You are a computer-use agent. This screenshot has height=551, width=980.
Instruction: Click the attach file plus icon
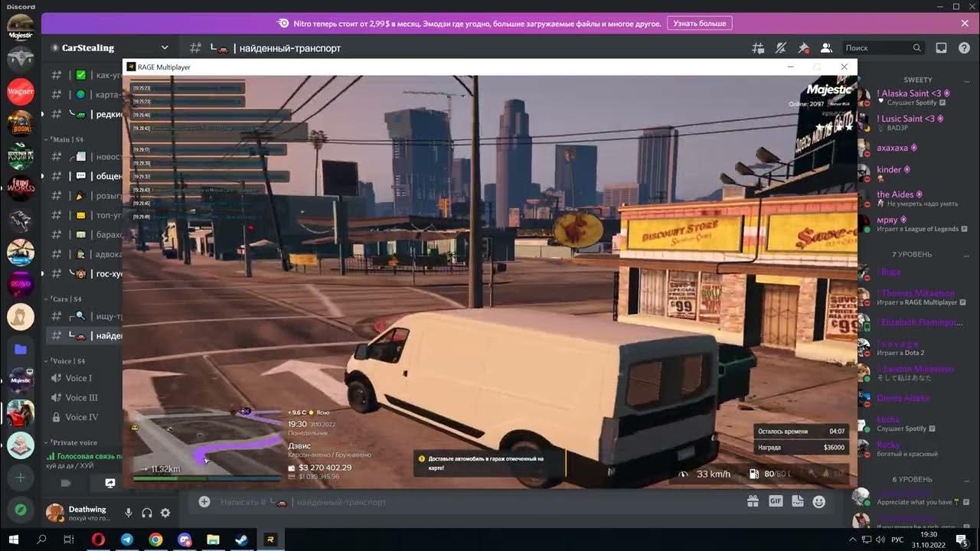tap(204, 502)
